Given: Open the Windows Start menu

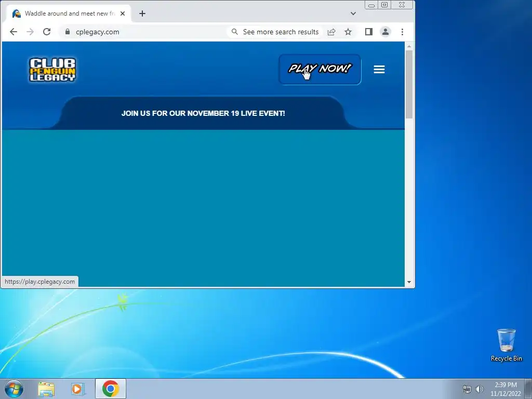Looking at the screenshot, I should coord(14,389).
